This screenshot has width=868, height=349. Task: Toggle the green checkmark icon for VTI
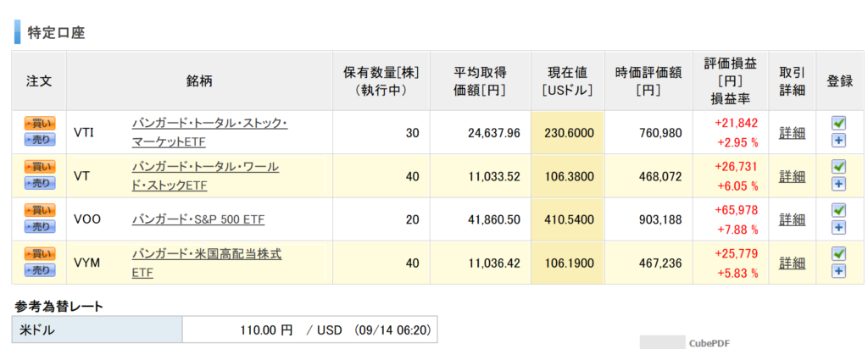click(839, 123)
